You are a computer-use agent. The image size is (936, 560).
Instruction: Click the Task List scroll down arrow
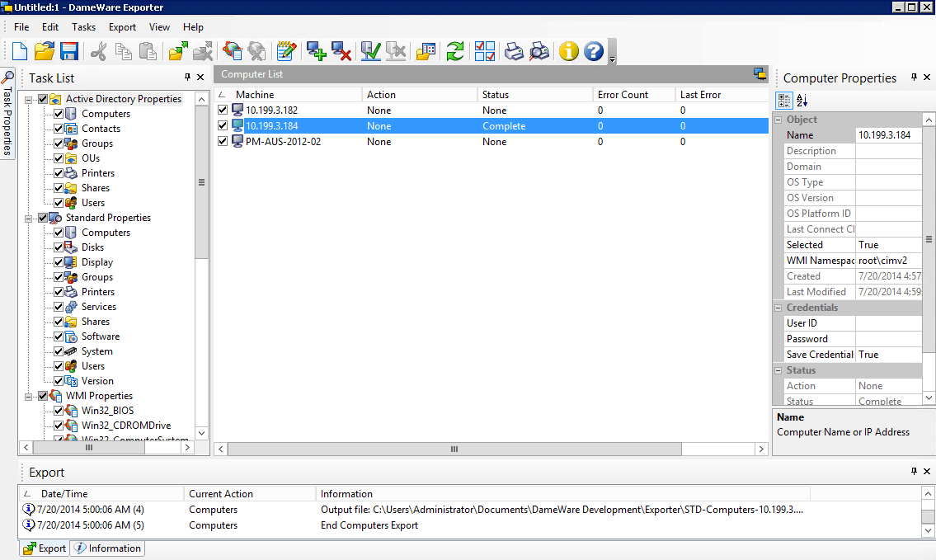pyautogui.click(x=202, y=433)
